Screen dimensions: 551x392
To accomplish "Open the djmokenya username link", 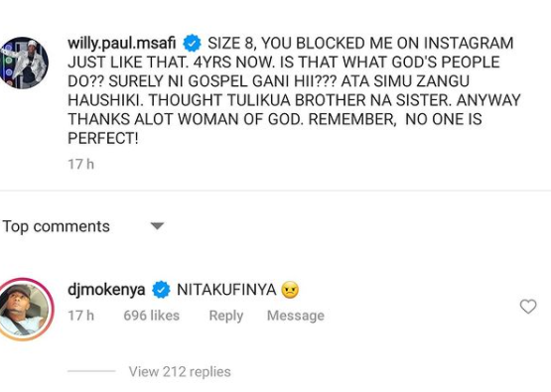I will [106, 290].
